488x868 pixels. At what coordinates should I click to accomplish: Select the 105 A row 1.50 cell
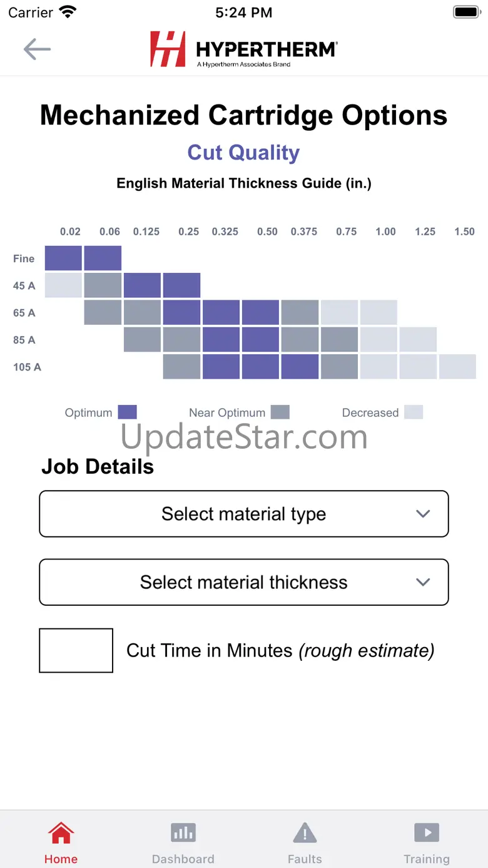pyautogui.click(x=457, y=367)
